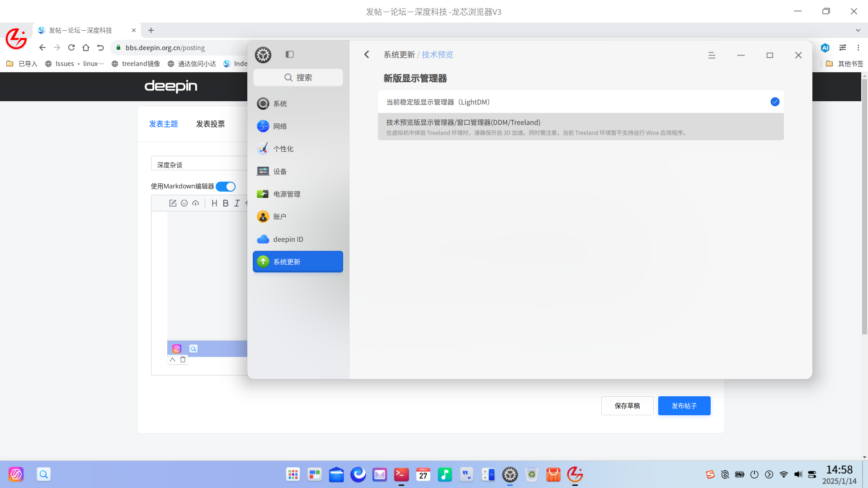Click the search field in settings
The width and height of the screenshot is (868, 488).
pos(298,77)
